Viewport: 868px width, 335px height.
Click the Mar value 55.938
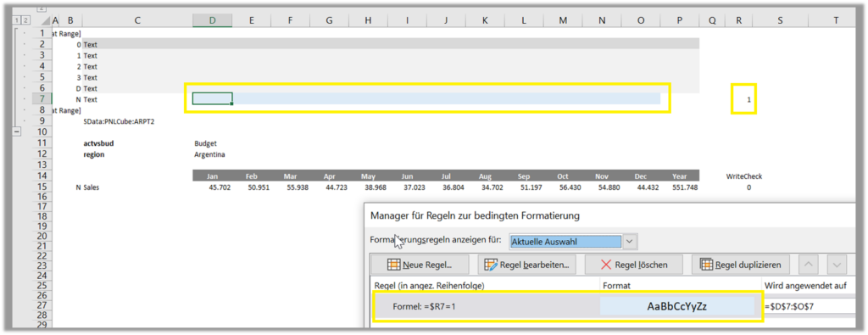(298, 187)
